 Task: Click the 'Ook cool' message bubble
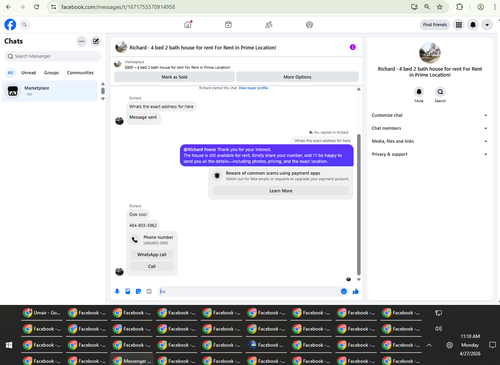coord(138,214)
